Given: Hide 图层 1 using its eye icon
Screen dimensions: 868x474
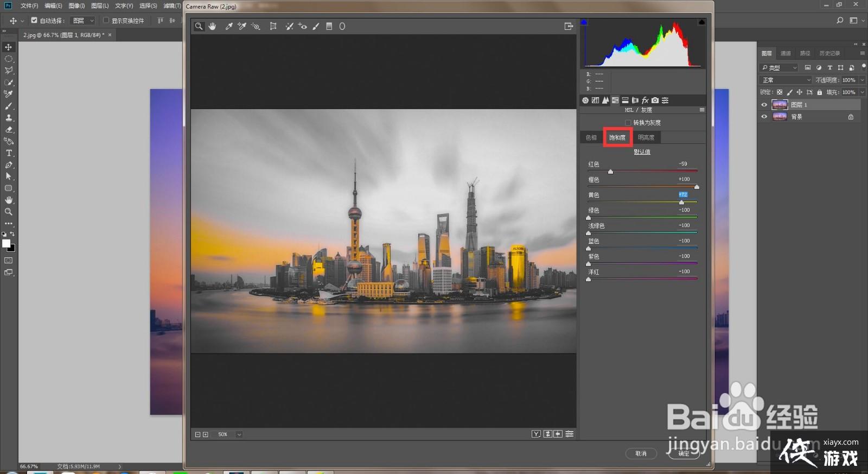Looking at the screenshot, I should (764, 105).
